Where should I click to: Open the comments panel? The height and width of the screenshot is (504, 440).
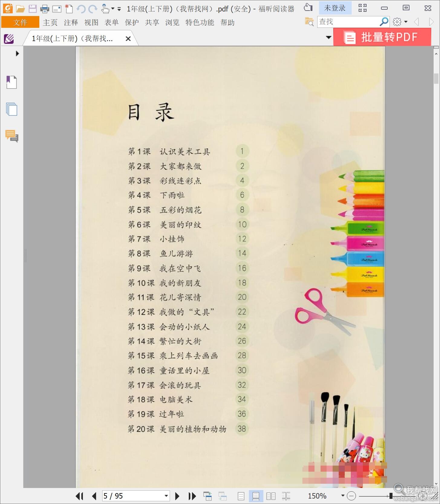point(12,136)
